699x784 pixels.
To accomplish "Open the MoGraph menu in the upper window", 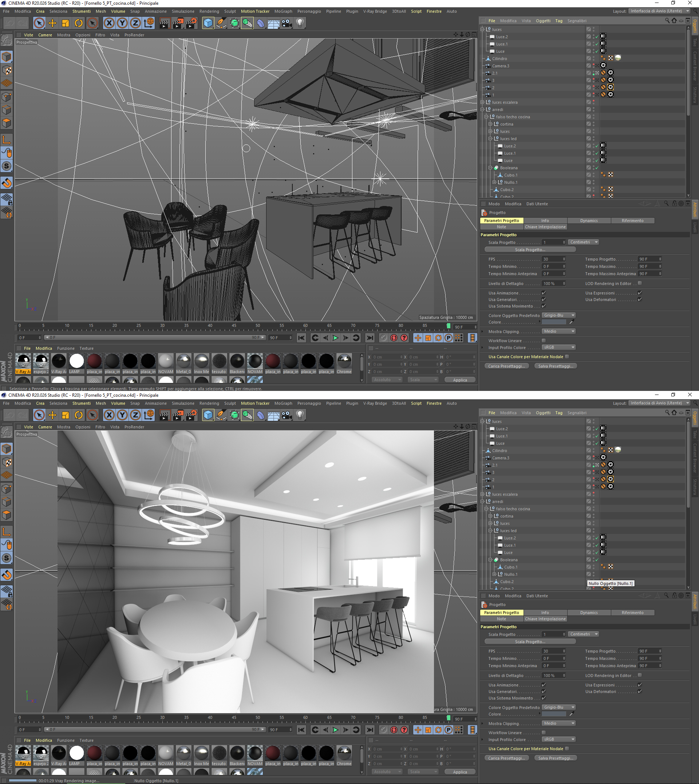I will pos(283,12).
